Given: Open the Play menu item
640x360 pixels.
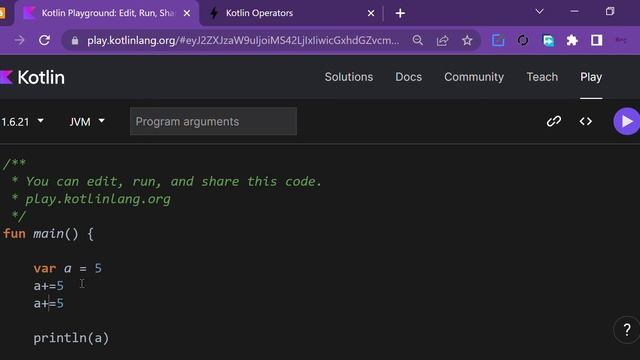Looking at the screenshot, I should coord(591,77).
